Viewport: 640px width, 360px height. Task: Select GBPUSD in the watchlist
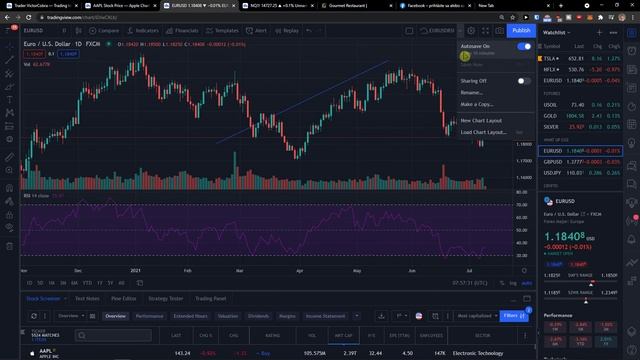click(x=580, y=162)
